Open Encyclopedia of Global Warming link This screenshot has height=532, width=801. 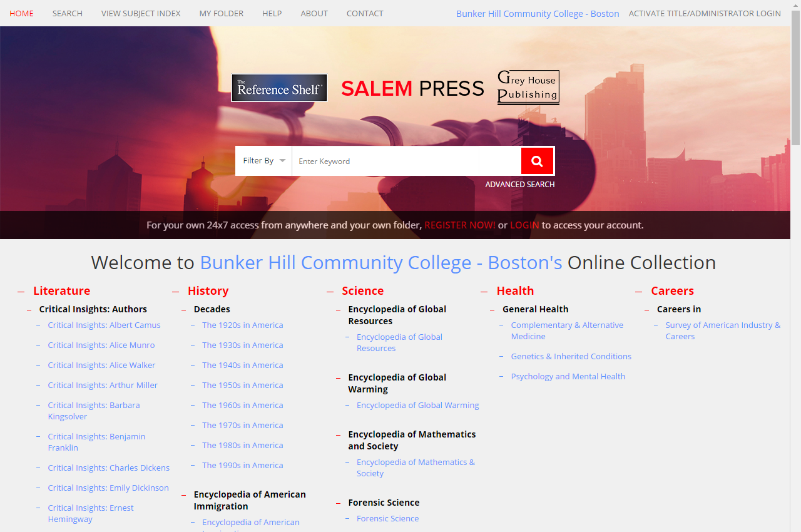[x=418, y=405]
